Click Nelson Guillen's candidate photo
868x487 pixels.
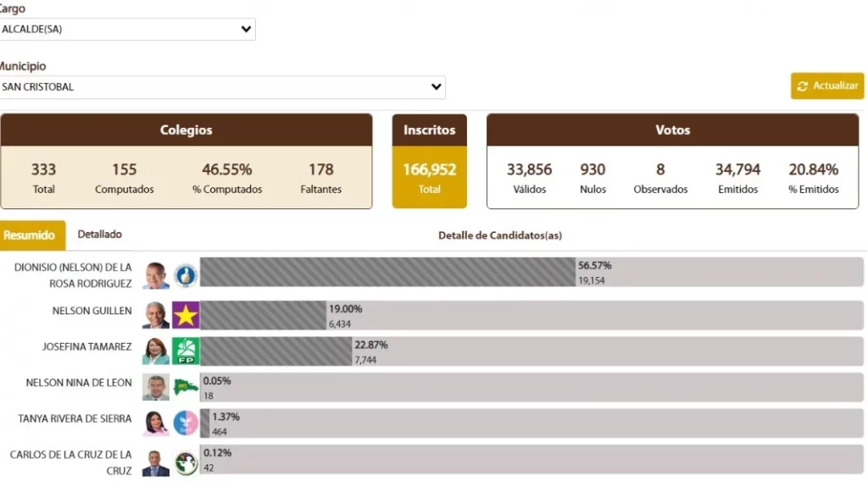point(156,315)
